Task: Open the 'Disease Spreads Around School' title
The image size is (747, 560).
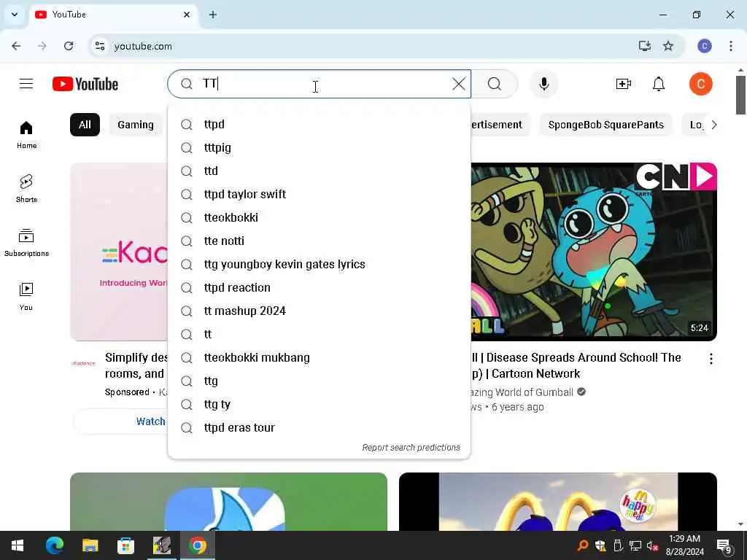Action: (x=576, y=366)
